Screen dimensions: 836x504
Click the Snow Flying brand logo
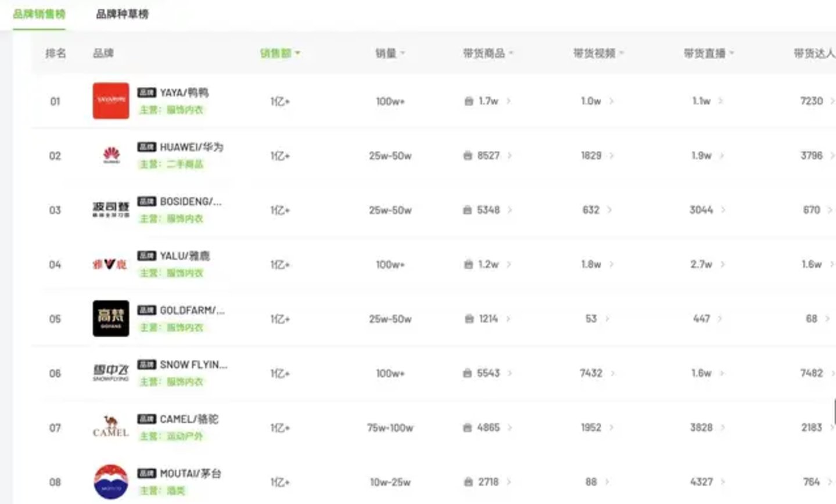pyautogui.click(x=111, y=373)
